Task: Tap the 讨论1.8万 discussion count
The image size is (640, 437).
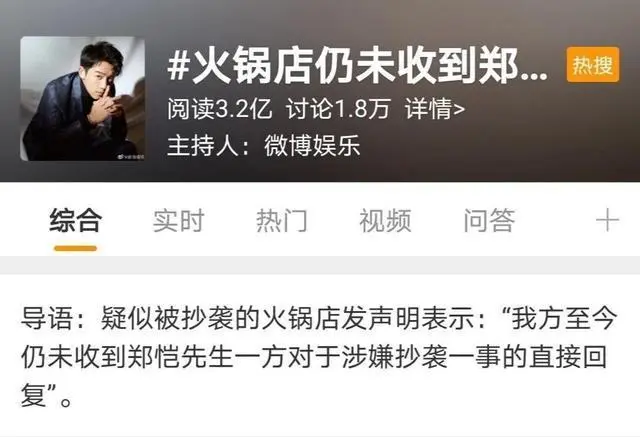Action: 338,109
